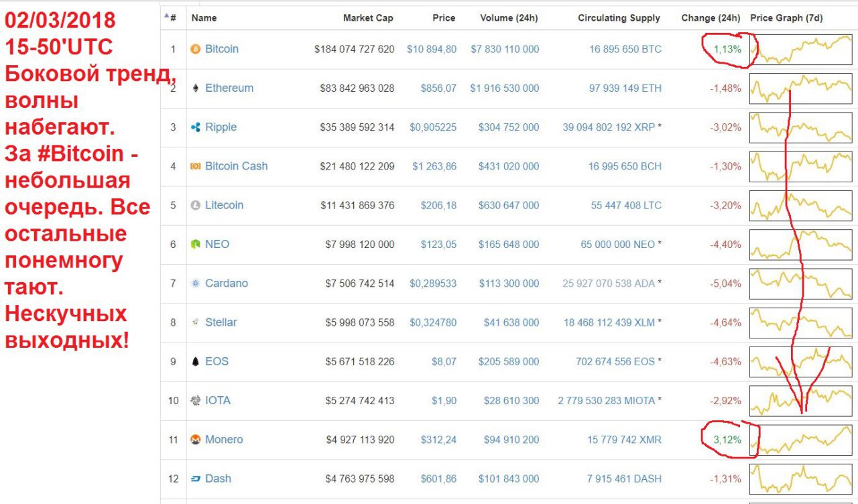This screenshot has height=504, width=858.
Task: Click the Stellar rocket logo icon
Action: coord(196,322)
